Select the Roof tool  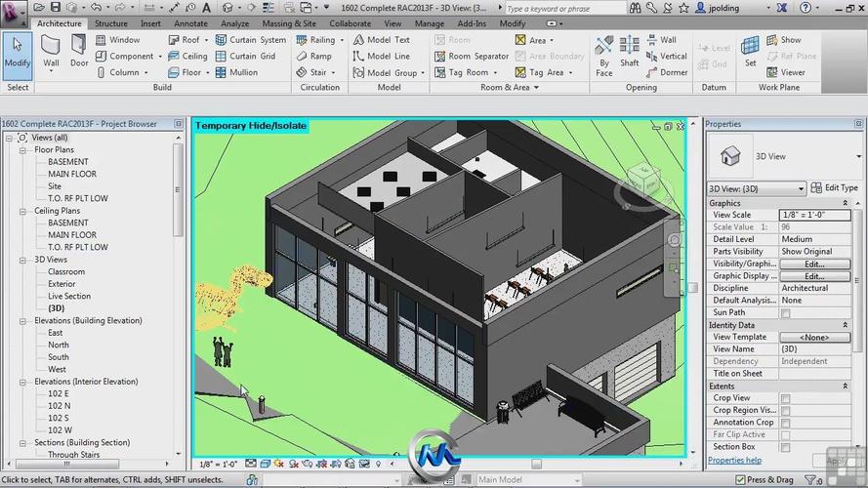pos(185,40)
